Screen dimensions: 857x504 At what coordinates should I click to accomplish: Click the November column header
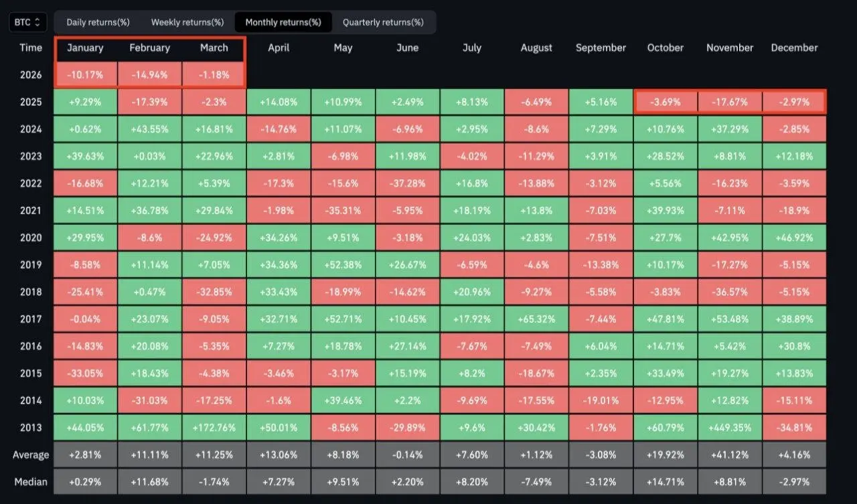[x=730, y=48]
